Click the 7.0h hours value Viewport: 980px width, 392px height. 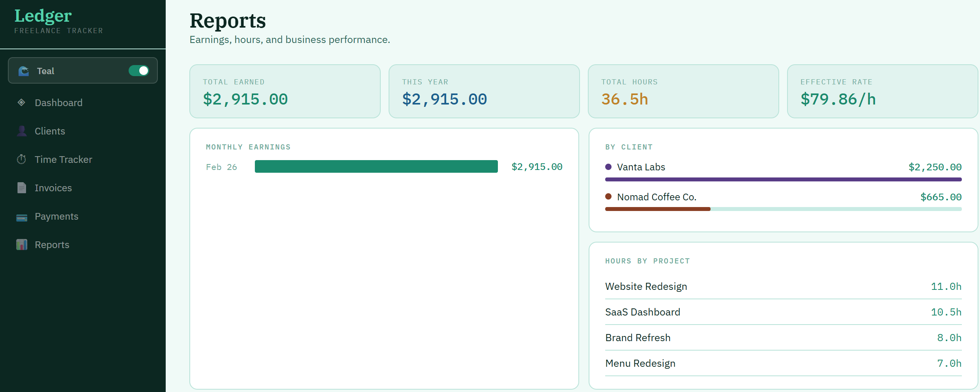[949, 363]
